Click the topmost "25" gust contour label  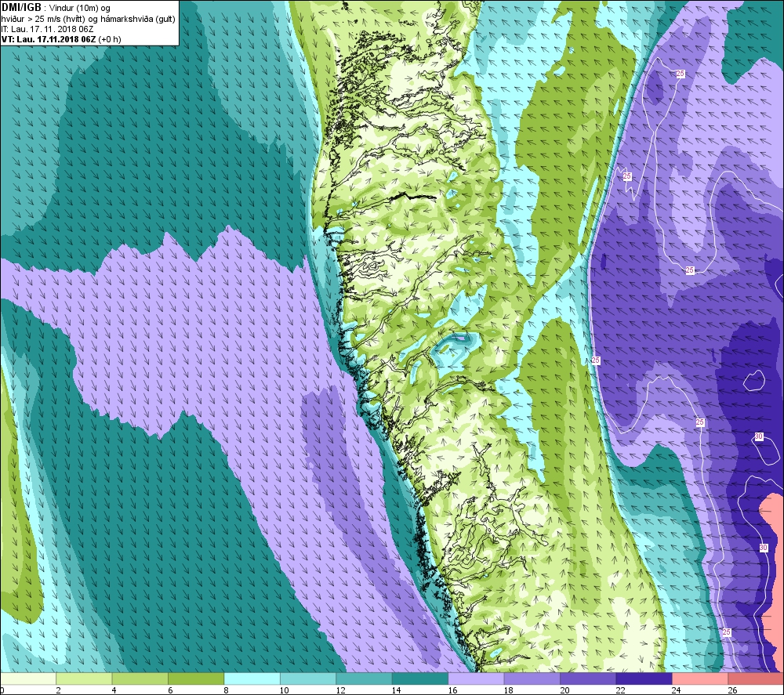[x=680, y=74]
